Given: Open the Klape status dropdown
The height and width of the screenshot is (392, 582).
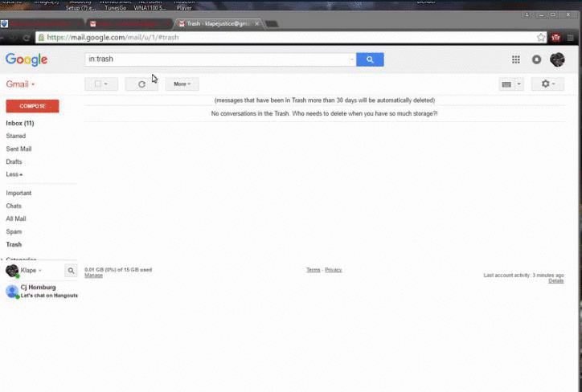Looking at the screenshot, I should (x=39, y=271).
